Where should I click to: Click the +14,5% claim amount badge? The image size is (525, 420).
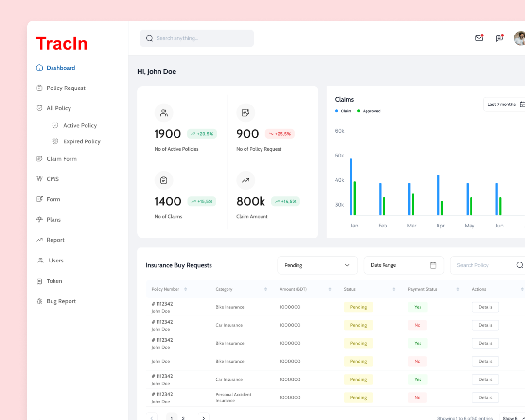click(x=285, y=201)
